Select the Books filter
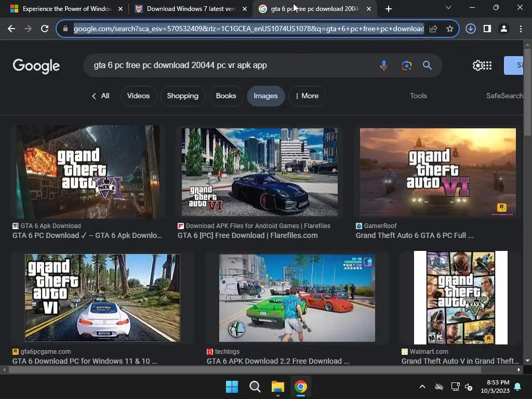The width and height of the screenshot is (532, 399). pos(226,96)
